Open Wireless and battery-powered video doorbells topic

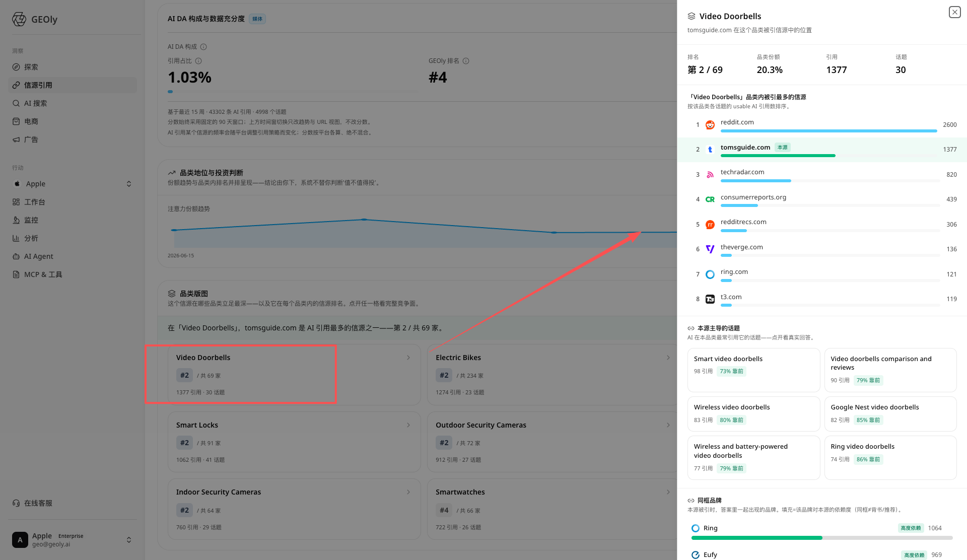click(x=753, y=458)
